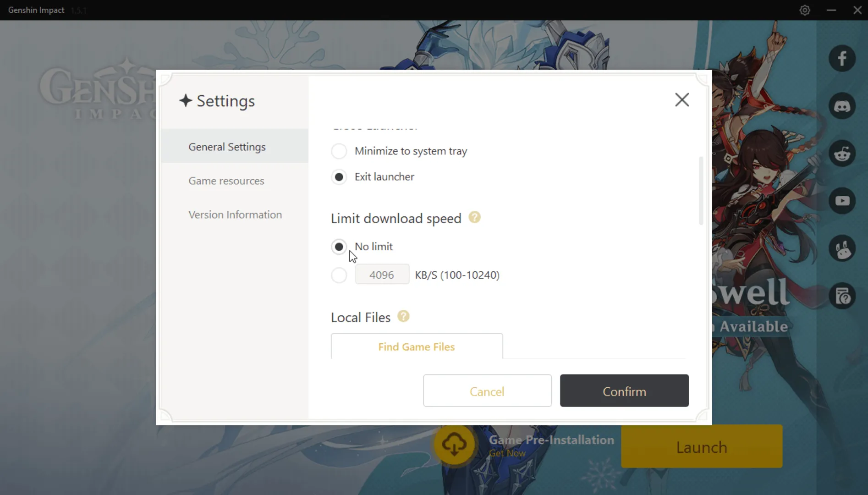
Task: Confirm the settings changes
Action: [x=624, y=391]
